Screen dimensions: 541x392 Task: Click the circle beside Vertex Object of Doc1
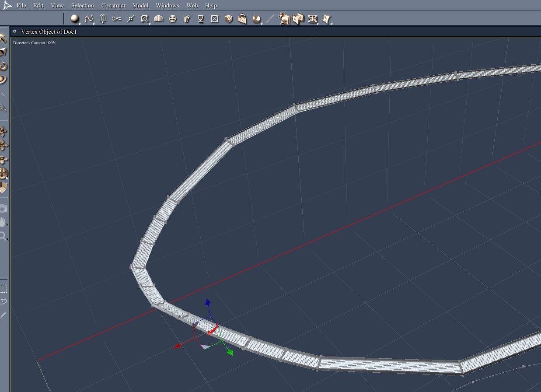[14, 31]
